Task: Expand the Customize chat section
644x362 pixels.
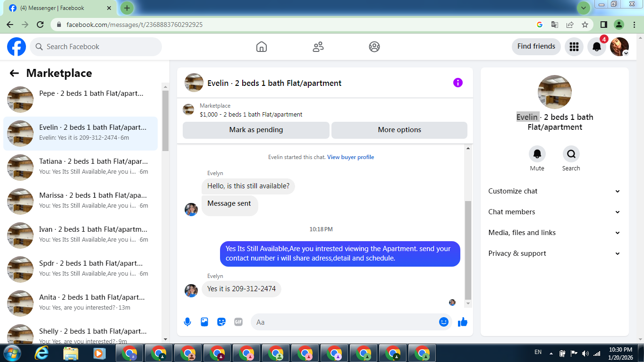Action: point(555,191)
